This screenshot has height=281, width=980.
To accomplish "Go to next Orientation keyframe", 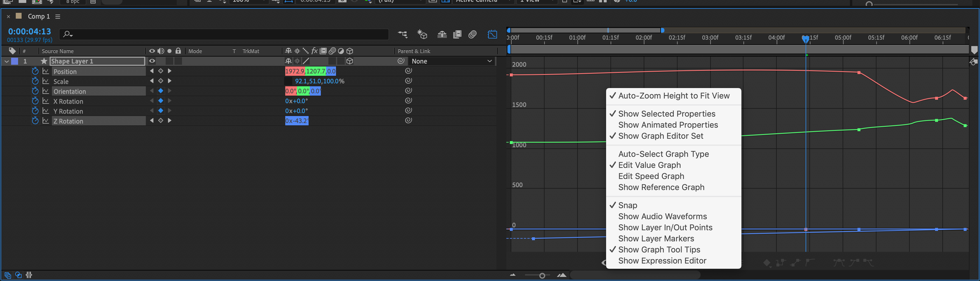I will coord(170,91).
